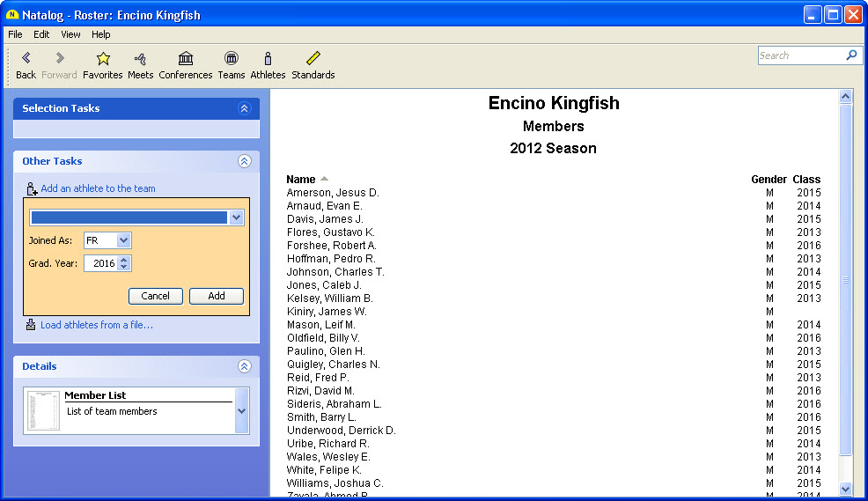Open the Athletes toolbar icon
The width and height of the screenshot is (868, 501).
pos(268,59)
